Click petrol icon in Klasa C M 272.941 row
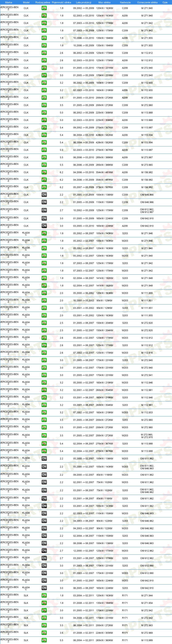The image size is (172, 644). [x=44, y=375]
